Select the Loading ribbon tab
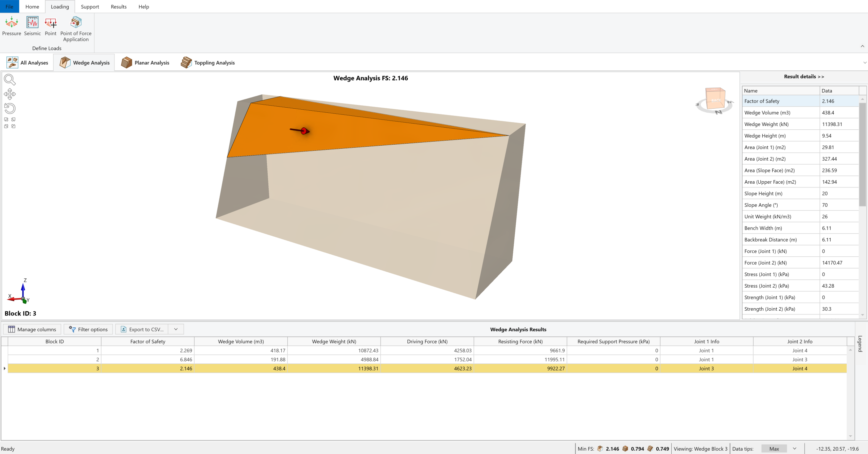Image resolution: width=868 pixels, height=454 pixels. coord(60,6)
